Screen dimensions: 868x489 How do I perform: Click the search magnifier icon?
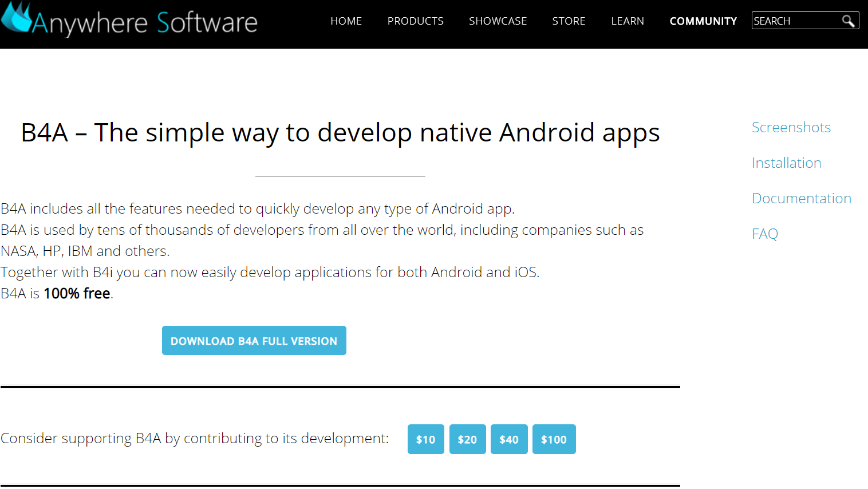(x=849, y=20)
